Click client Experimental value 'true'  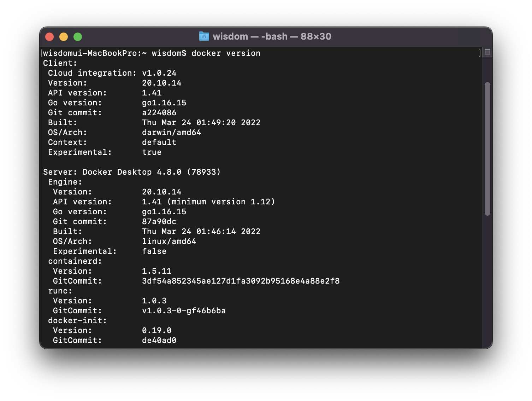click(152, 152)
